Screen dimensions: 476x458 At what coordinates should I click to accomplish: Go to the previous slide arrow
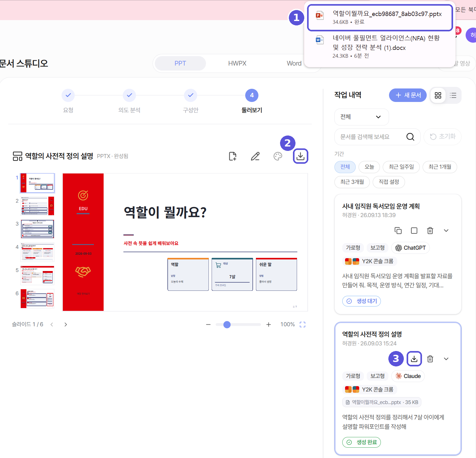point(52,324)
